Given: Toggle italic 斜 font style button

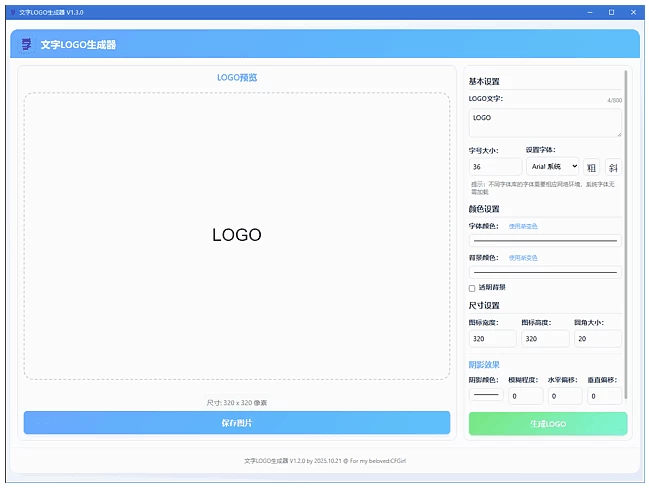Looking at the screenshot, I should (613, 167).
